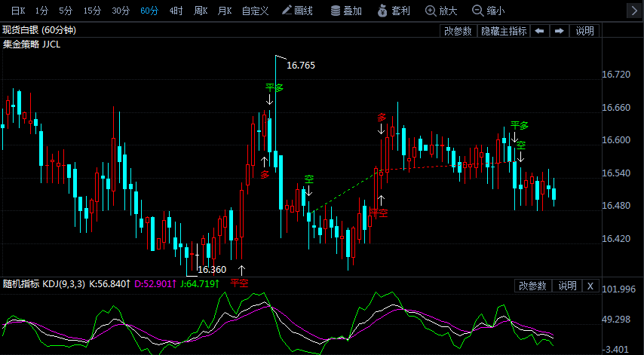The height and width of the screenshot is (355, 644).
Task: Select the 月K monthly chart tab
Action: 224,11
